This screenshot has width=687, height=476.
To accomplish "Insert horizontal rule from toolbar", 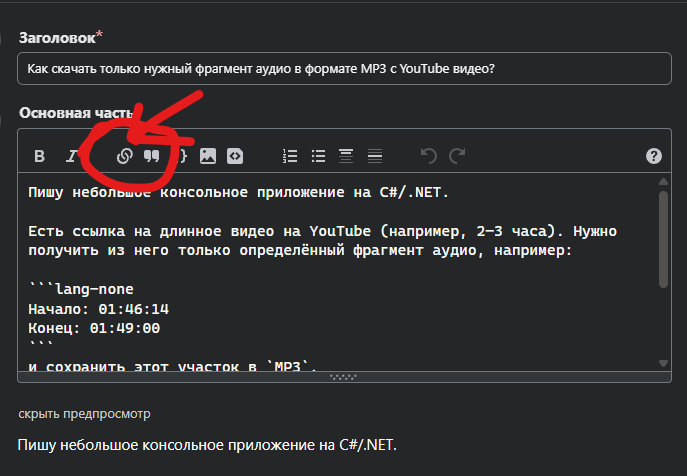I will (375, 156).
